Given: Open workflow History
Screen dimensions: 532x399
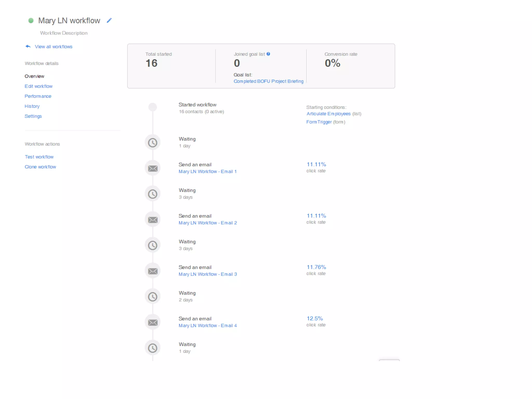Looking at the screenshot, I should tap(32, 106).
